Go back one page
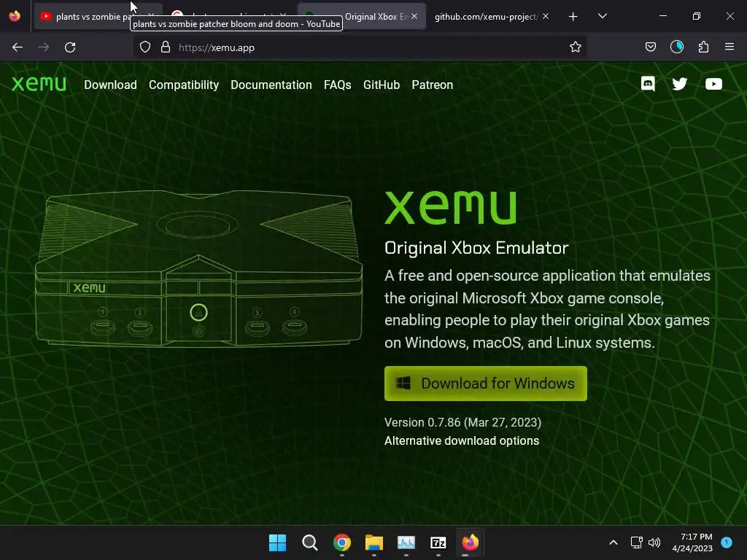This screenshot has height=560, width=747. click(x=18, y=47)
